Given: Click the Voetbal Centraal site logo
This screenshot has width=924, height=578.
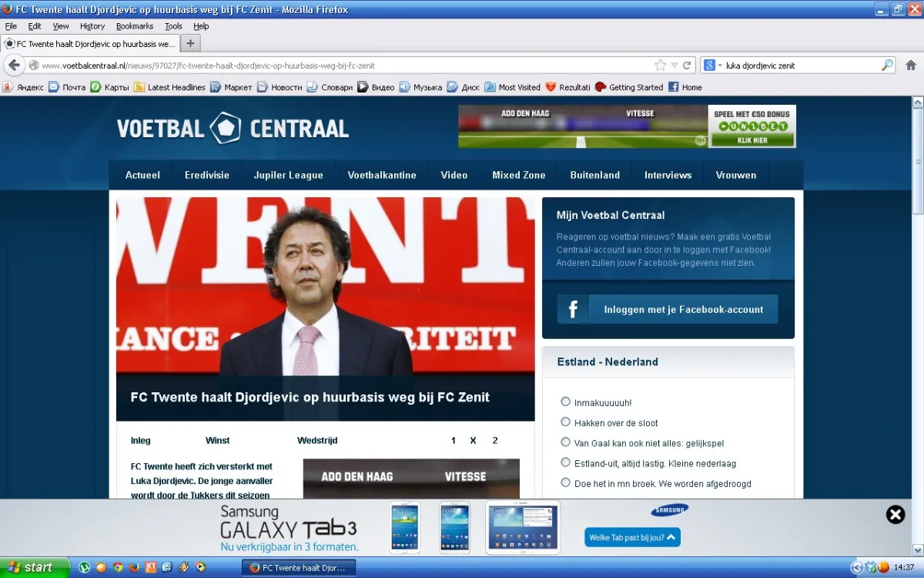Looking at the screenshot, I should point(233,128).
